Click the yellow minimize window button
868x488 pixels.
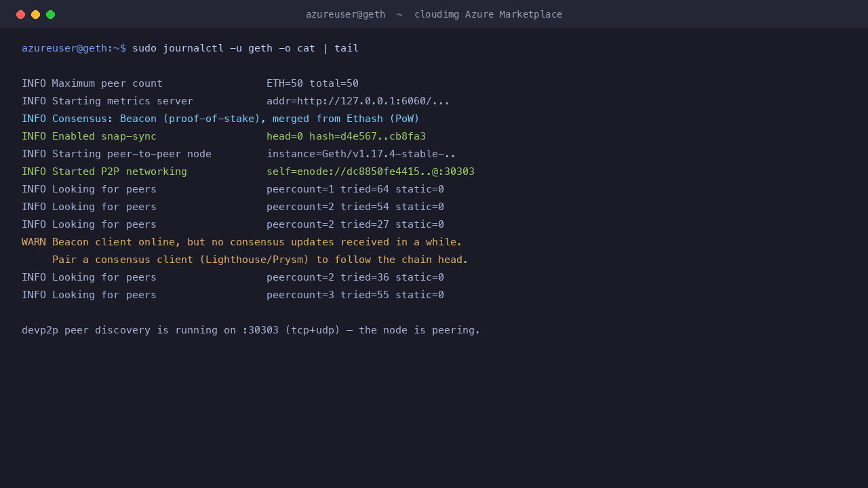pyautogui.click(x=36, y=14)
